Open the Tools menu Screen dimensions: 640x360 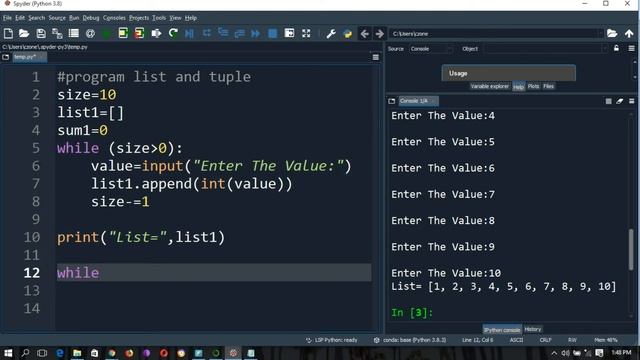159,18
